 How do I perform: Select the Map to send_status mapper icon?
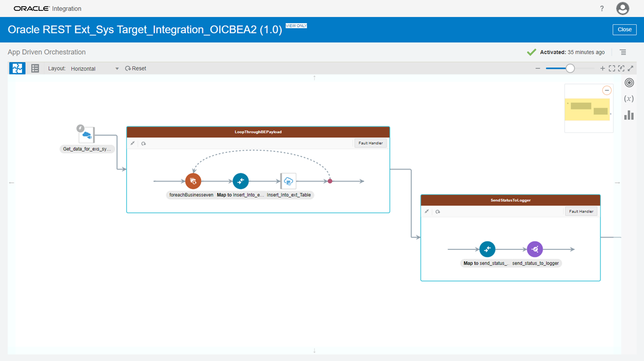(487, 249)
